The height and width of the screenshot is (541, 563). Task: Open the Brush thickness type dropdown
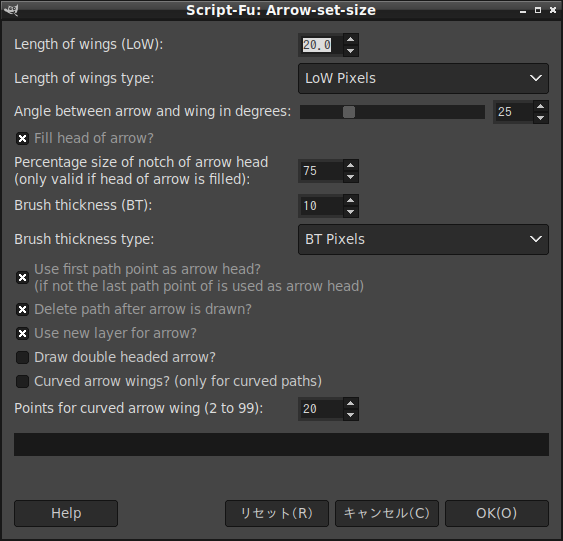point(423,239)
